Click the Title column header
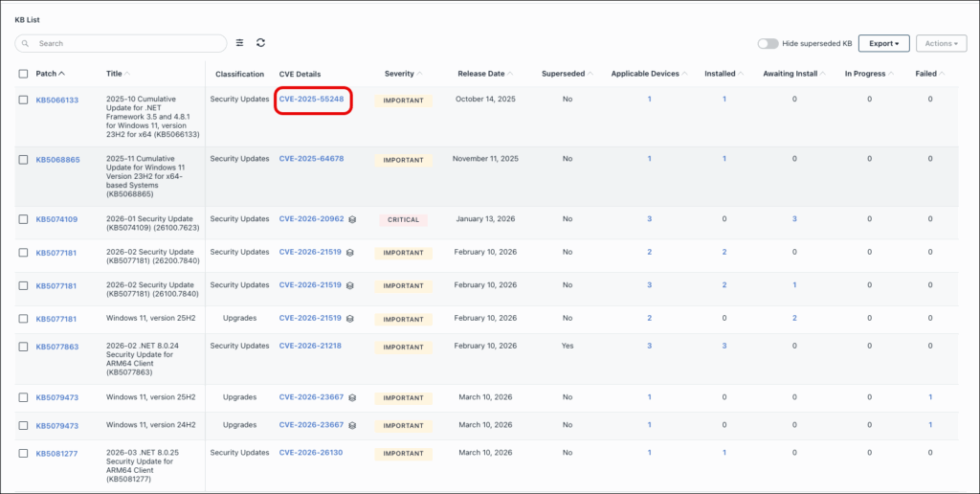980x494 pixels. pyautogui.click(x=114, y=74)
